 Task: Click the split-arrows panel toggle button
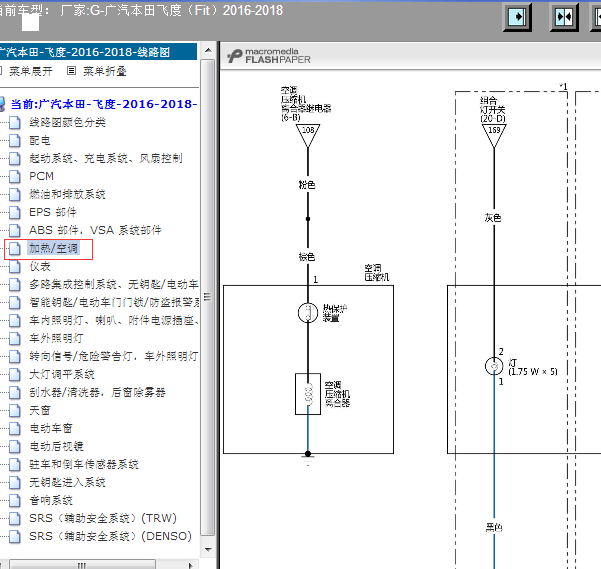click(x=564, y=17)
